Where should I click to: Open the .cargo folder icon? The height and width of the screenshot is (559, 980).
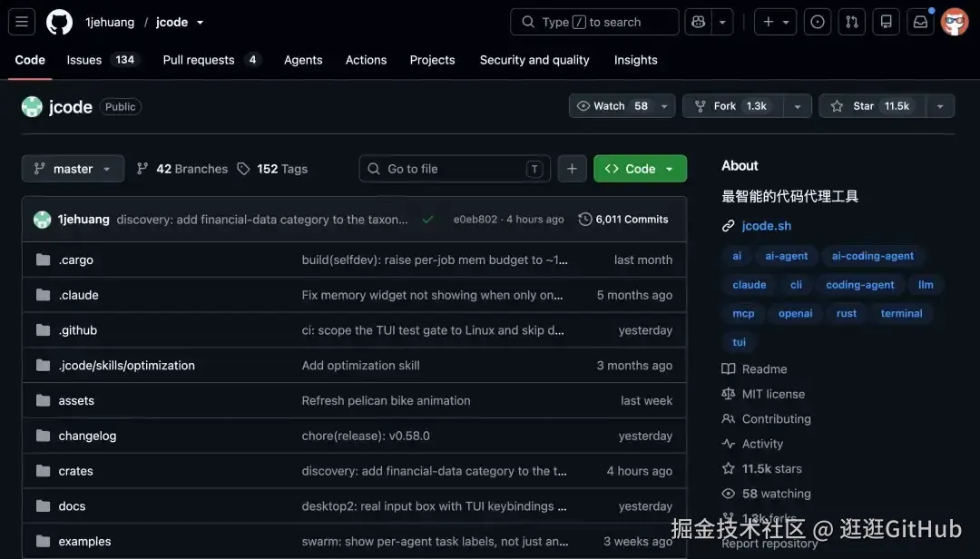pyautogui.click(x=44, y=260)
